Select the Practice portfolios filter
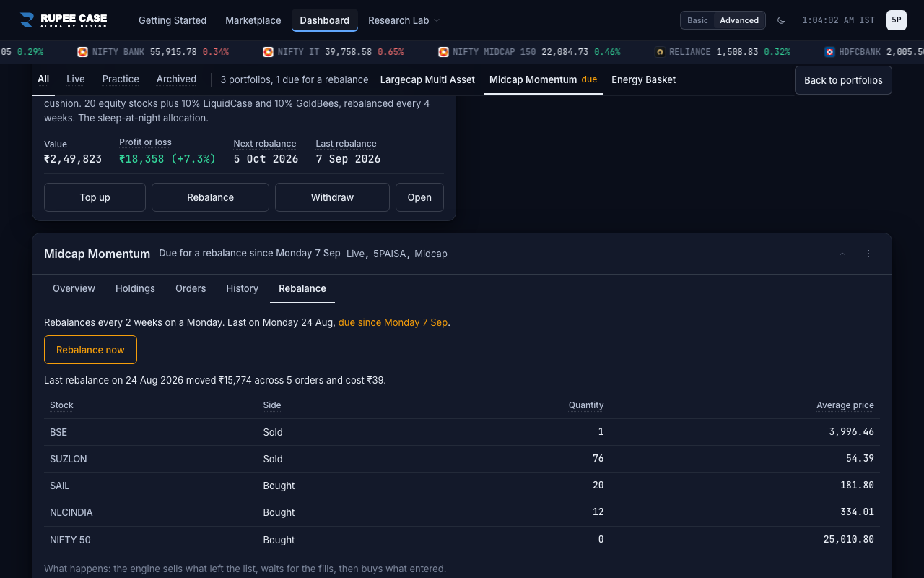The image size is (924, 578). pyautogui.click(x=121, y=79)
